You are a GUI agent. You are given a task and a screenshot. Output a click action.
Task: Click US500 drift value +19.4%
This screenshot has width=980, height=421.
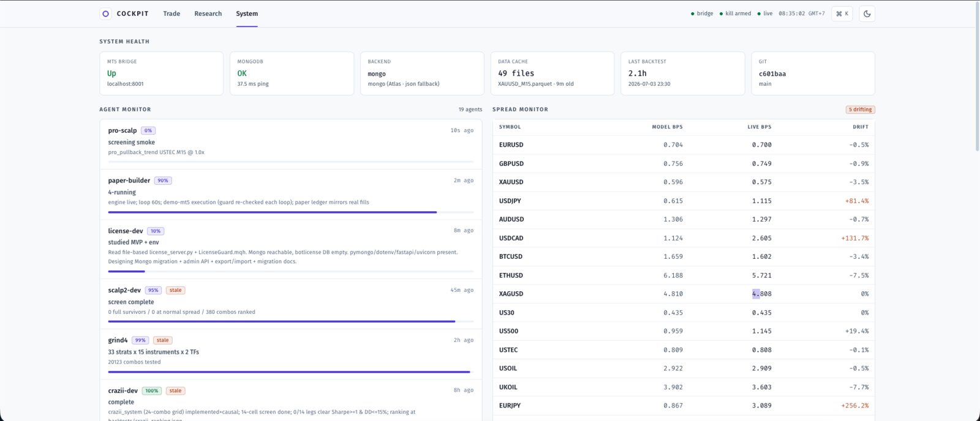[x=857, y=331]
